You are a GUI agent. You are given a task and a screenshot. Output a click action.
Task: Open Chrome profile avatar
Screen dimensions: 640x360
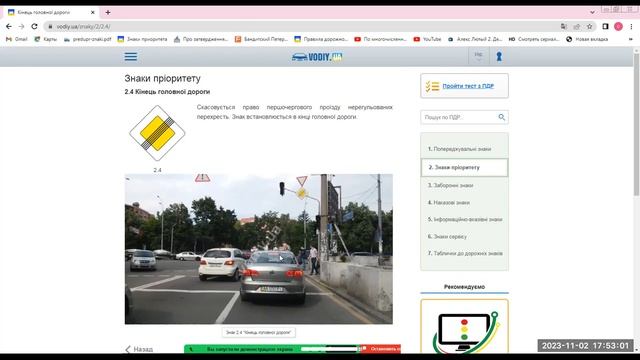coord(618,27)
